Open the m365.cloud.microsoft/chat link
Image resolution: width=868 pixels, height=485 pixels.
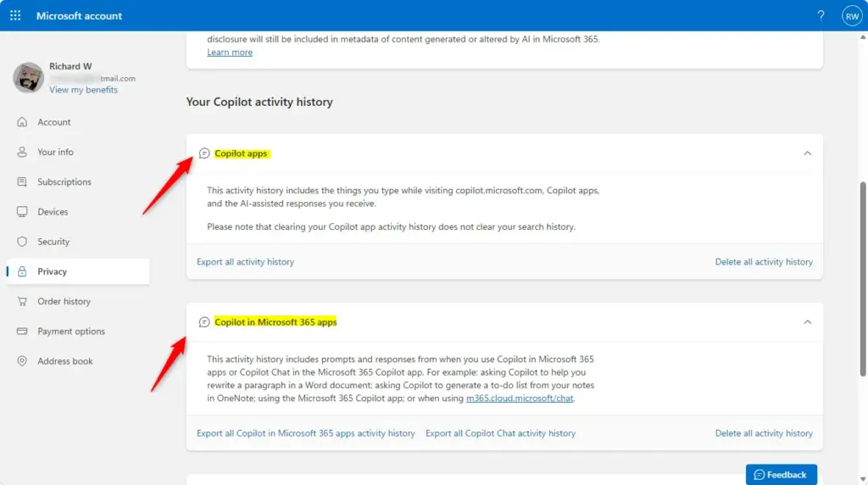point(520,398)
